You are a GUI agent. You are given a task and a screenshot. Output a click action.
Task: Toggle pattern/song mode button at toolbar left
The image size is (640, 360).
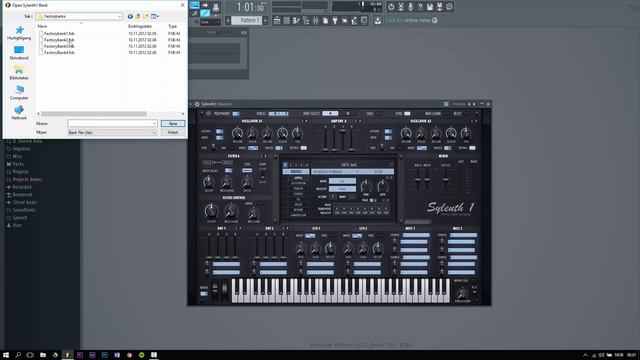click(195, 5)
